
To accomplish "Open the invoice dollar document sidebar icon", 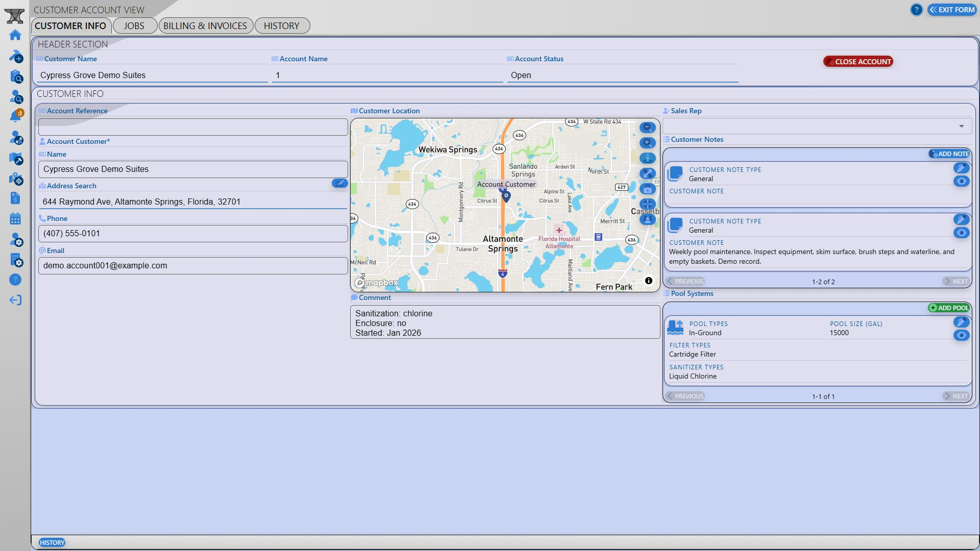I will (x=15, y=198).
